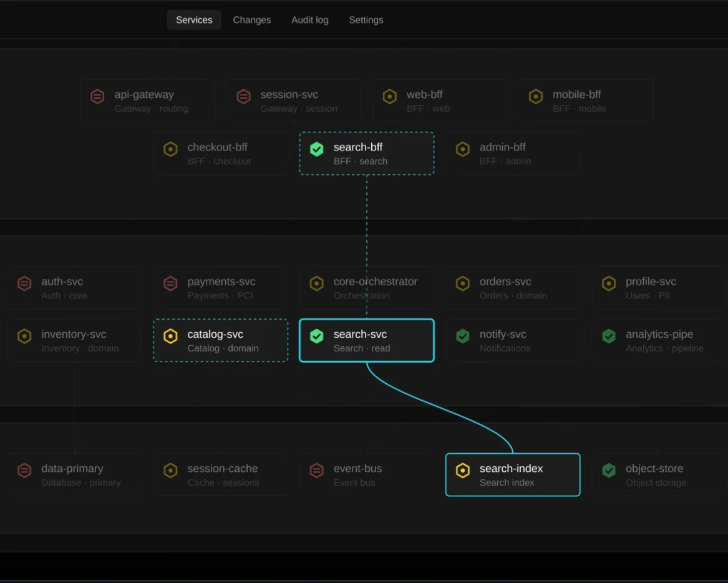Select the profile-svc node label
The height and width of the screenshot is (583, 728).
point(651,282)
